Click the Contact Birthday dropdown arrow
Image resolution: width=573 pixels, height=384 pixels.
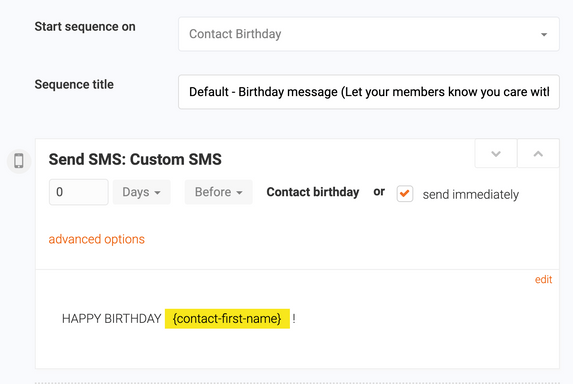click(x=544, y=34)
